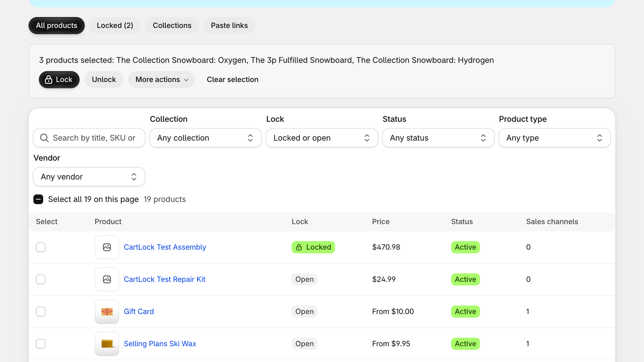Click the padlock icon in the Locked badge
This screenshot has width=644, height=362.
click(x=299, y=247)
